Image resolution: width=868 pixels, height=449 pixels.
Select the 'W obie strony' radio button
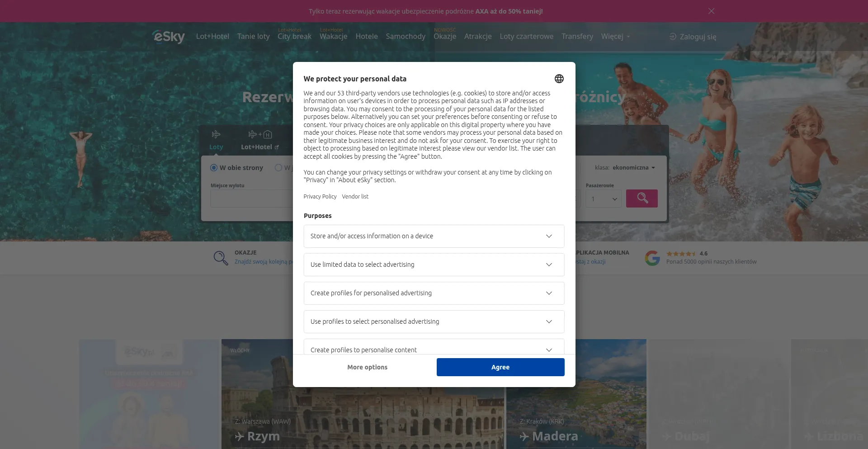[x=214, y=168]
